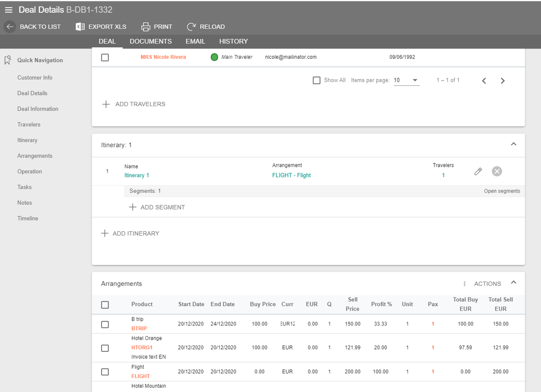Image resolution: width=541 pixels, height=392 pixels.
Task: Click the green Main Traveler status dot
Action: click(214, 57)
